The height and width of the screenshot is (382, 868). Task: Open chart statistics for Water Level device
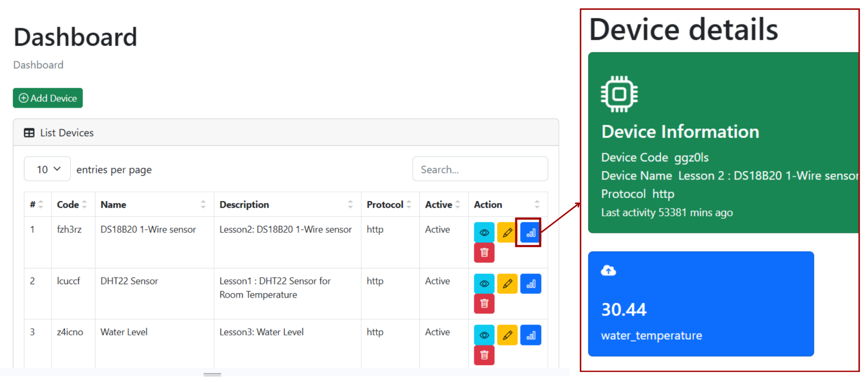click(x=530, y=335)
